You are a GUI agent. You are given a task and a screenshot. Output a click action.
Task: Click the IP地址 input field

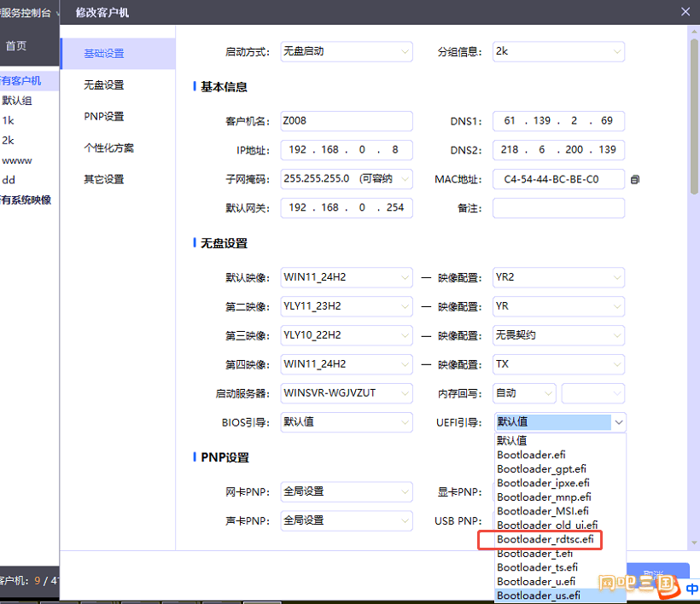coord(347,150)
